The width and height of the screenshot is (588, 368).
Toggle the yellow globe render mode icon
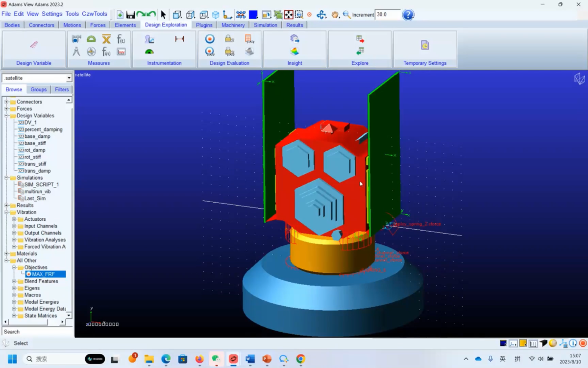pyautogui.click(x=553, y=343)
